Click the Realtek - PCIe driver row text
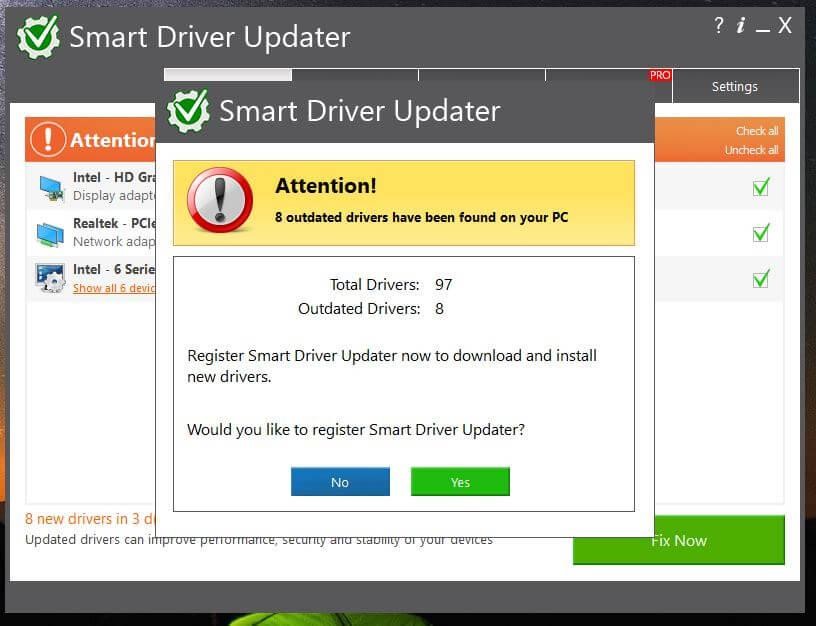Viewport: 816px width, 626px height. [114, 223]
